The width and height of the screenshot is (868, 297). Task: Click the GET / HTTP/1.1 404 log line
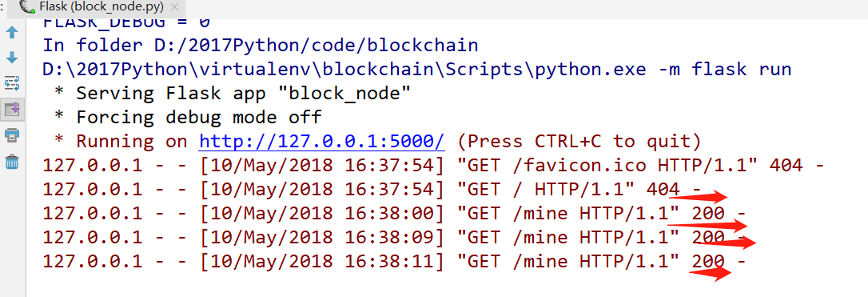[372, 189]
